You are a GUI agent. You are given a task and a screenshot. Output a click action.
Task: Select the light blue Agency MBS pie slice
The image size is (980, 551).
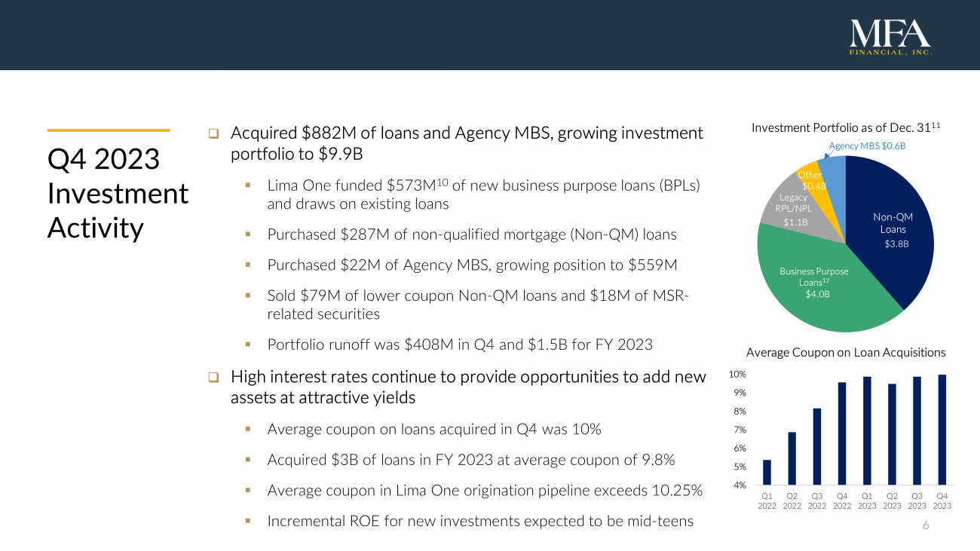pyautogui.click(x=834, y=167)
